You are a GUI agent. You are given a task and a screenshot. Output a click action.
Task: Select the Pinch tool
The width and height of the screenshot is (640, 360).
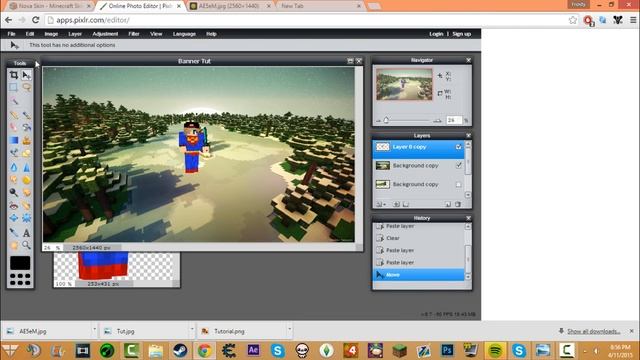coord(27,218)
